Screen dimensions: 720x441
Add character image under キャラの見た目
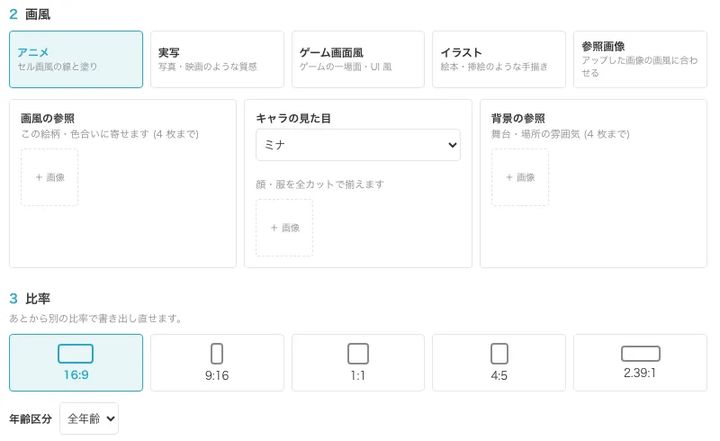285,228
